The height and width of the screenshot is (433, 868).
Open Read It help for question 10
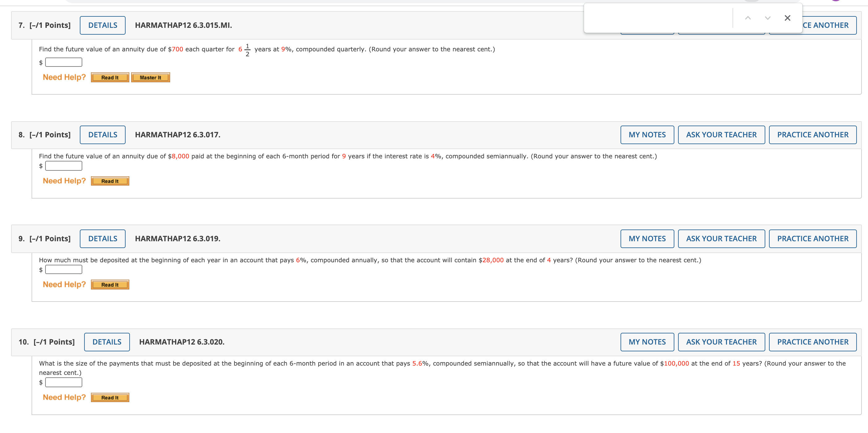(x=110, y=398)
